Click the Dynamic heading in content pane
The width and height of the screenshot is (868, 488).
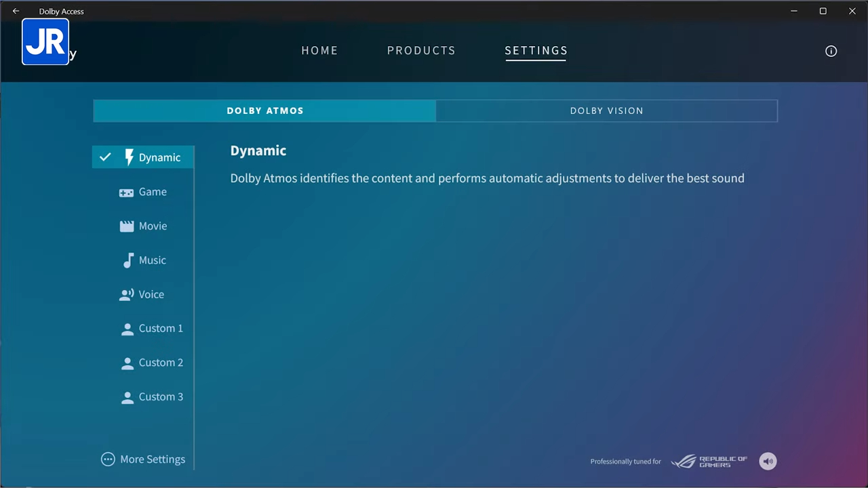click(x=258, y=150)
